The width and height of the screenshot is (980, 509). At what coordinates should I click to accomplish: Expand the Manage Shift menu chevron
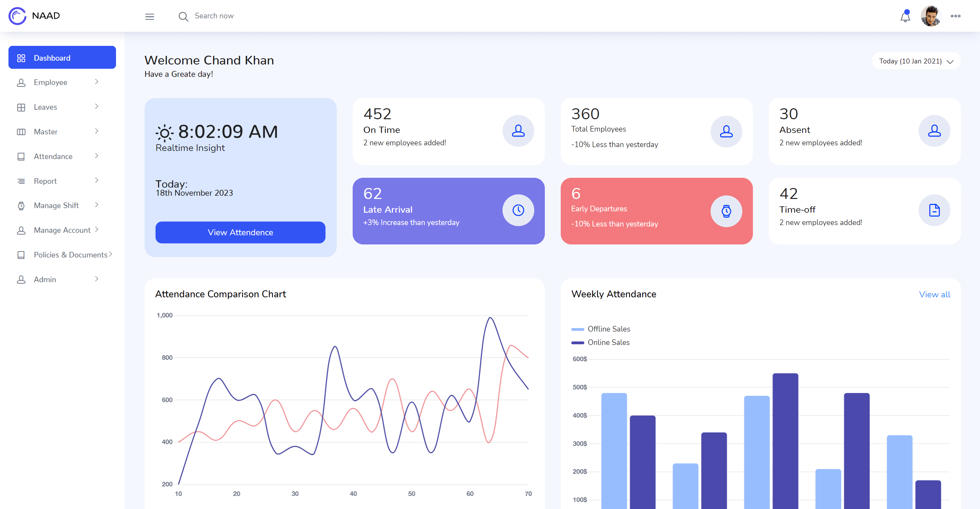point(97,205)
